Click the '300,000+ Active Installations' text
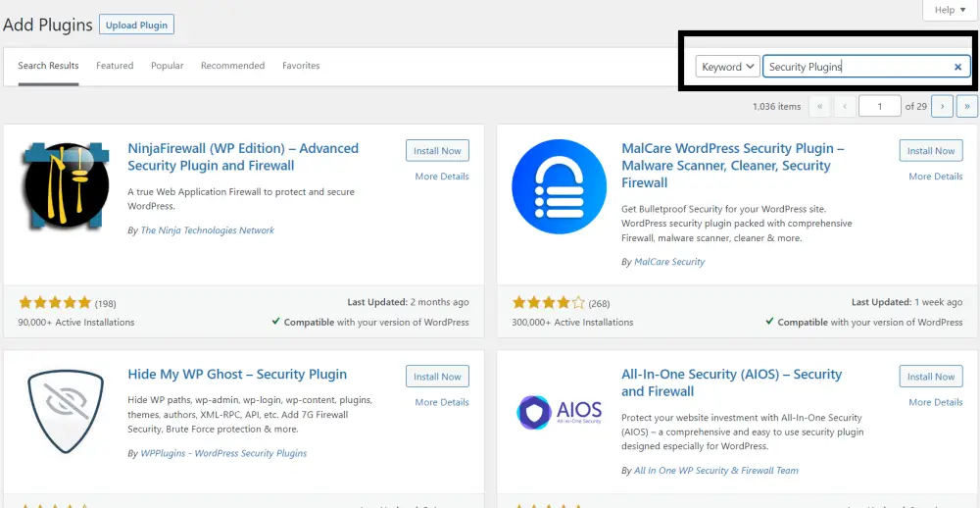Image resolution: width=980 pixels, height=508 pixels. point(572,323)
